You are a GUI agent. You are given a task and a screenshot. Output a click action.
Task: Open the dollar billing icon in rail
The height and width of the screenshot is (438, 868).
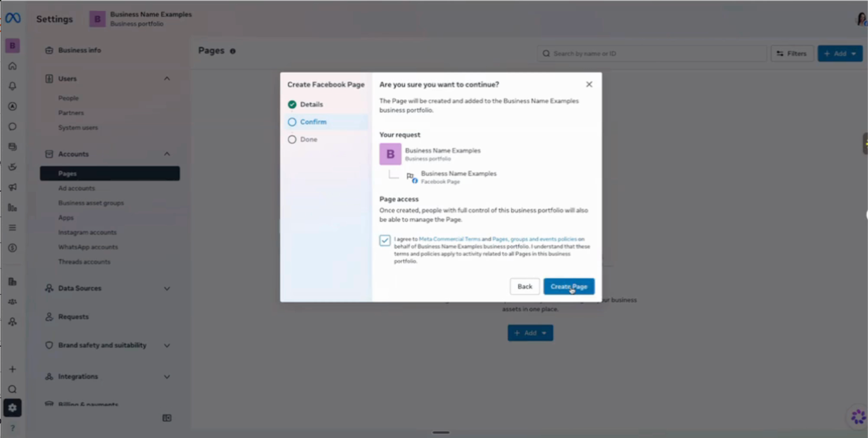[x=13, y=248]
